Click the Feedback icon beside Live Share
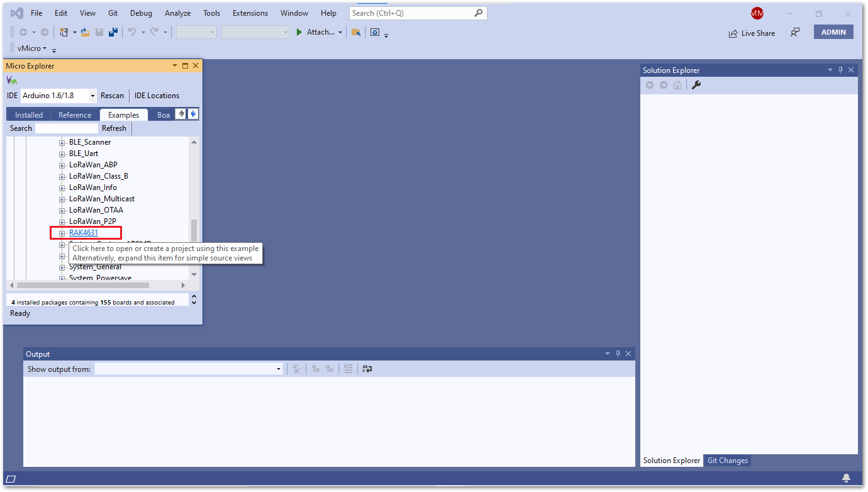 (795, 32)
